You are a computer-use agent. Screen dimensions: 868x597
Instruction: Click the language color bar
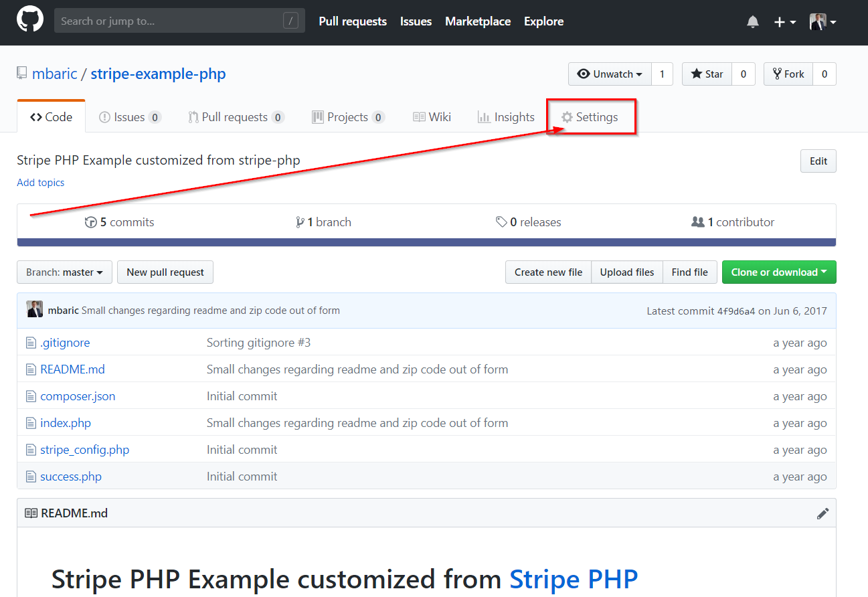tap(426, 242)
